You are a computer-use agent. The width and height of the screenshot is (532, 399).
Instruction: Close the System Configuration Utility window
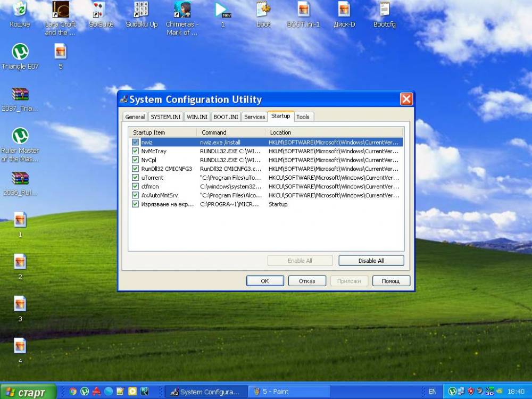406,99
